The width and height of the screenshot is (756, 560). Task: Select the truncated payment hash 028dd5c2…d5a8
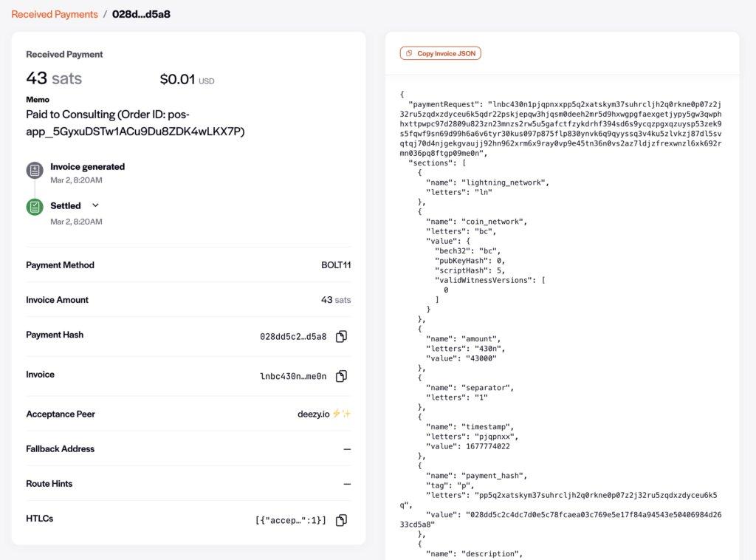[x=293, y=337]
